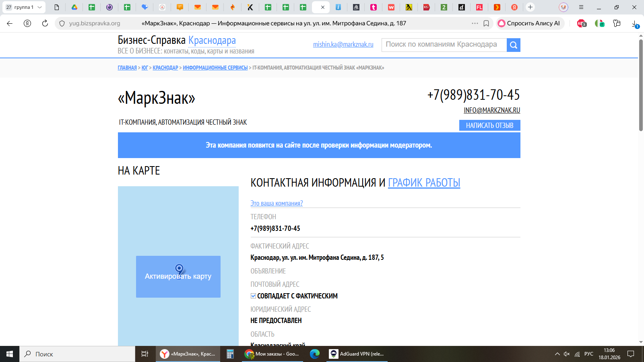The height and width of the screenshot is (362, 644).
Task: Switch to the black K logo tab
Action: tap(250, 7)
